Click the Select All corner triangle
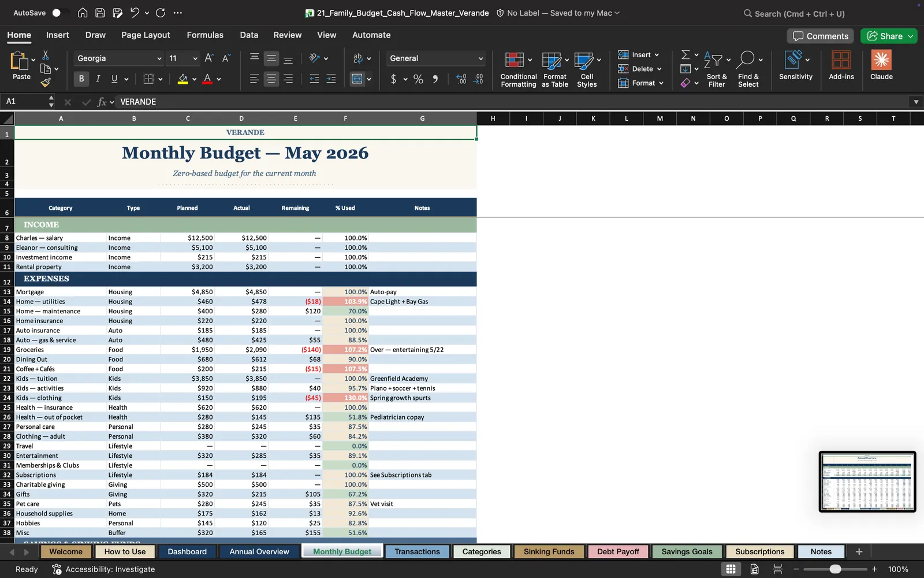The image size is (924, 578). [7, 118]
